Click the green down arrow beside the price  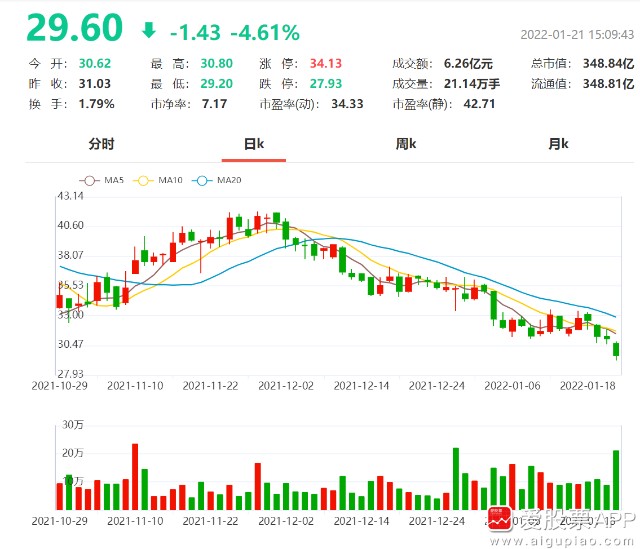[149, 29]
